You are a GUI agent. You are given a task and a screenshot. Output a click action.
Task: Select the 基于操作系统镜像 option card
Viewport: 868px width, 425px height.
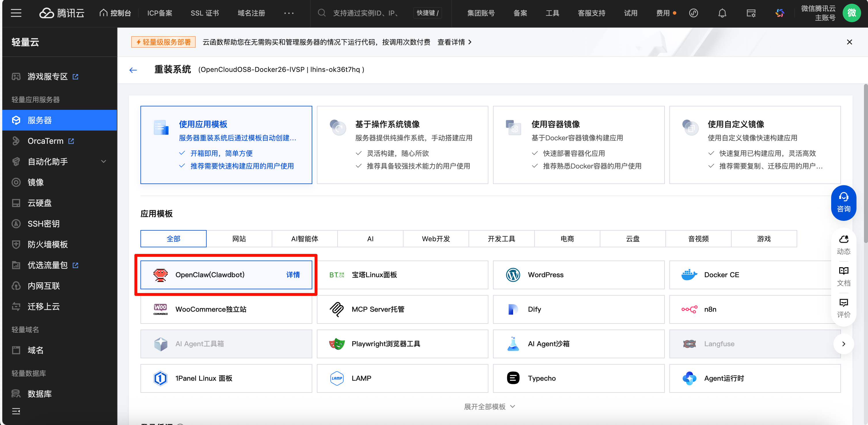pyautogui.click(x=402, y=145)
